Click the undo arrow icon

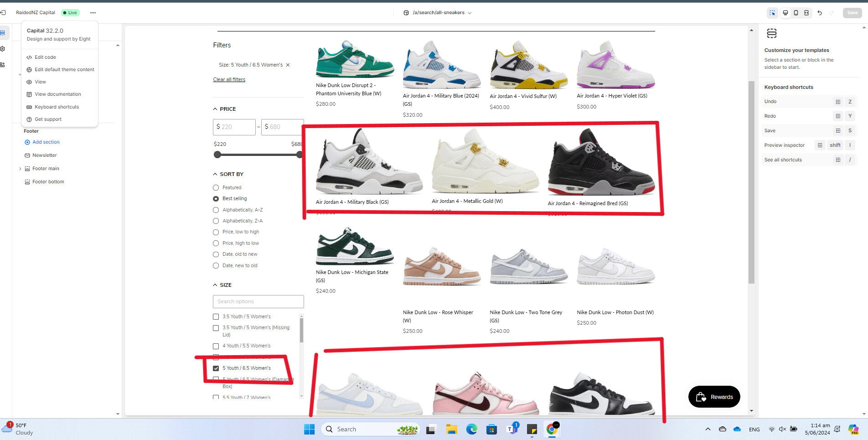point(820,13)
